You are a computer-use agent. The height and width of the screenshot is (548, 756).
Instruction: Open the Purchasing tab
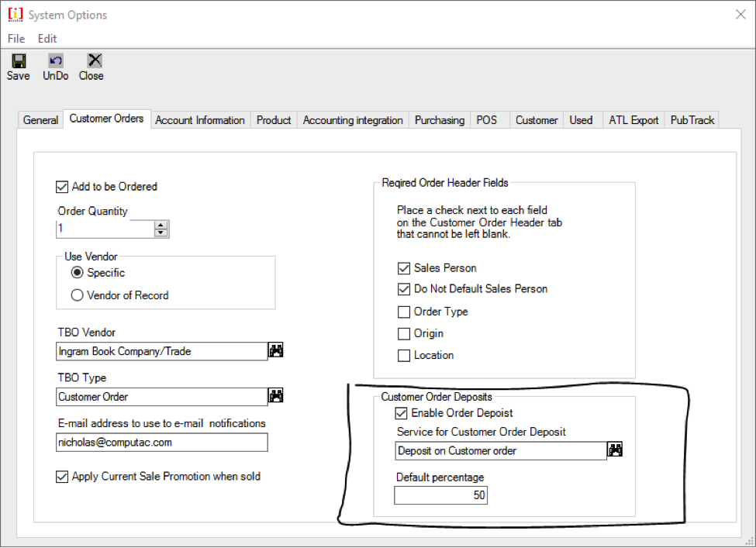point(440,120)
